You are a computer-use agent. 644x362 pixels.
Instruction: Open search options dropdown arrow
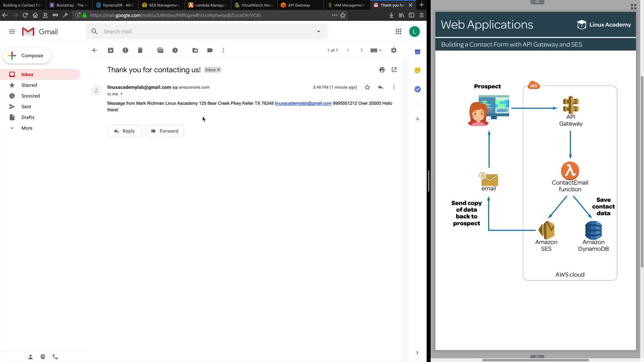tap(318, 32)
